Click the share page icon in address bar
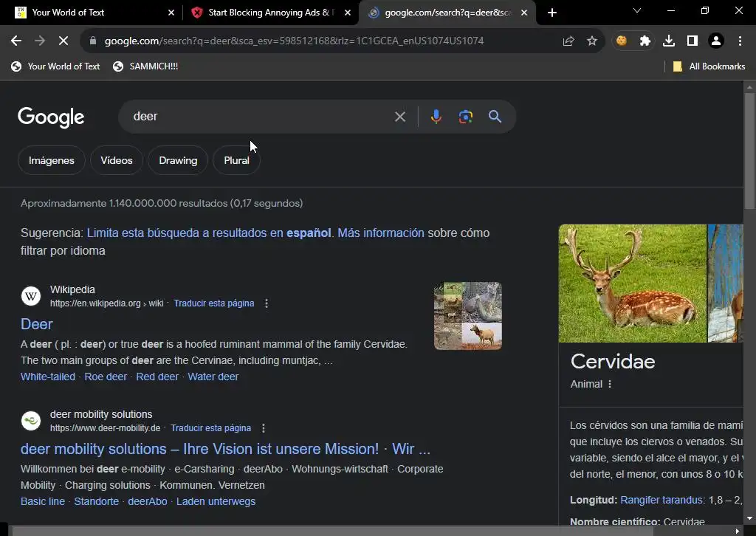This screenshot has height=536, width=756. click(568, 41)
